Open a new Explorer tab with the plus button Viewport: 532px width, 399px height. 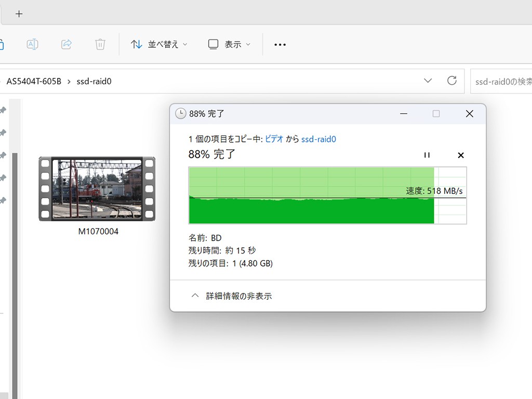[x=19, y=14]
